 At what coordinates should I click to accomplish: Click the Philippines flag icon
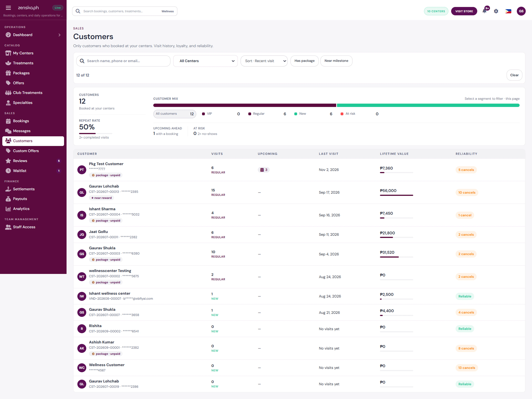[x=508, y=11]
